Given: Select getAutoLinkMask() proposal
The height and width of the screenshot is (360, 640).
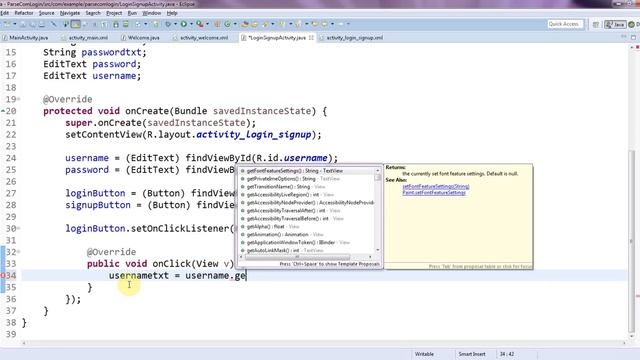Looking at the screenshot, I should click(x=307, y=250).
